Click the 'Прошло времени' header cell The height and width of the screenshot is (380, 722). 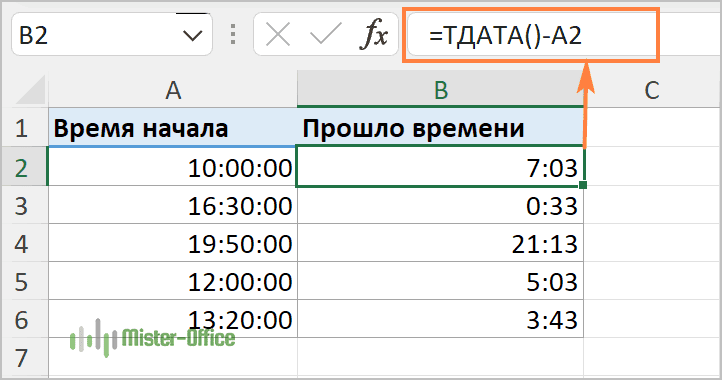(x=440, y=128)
